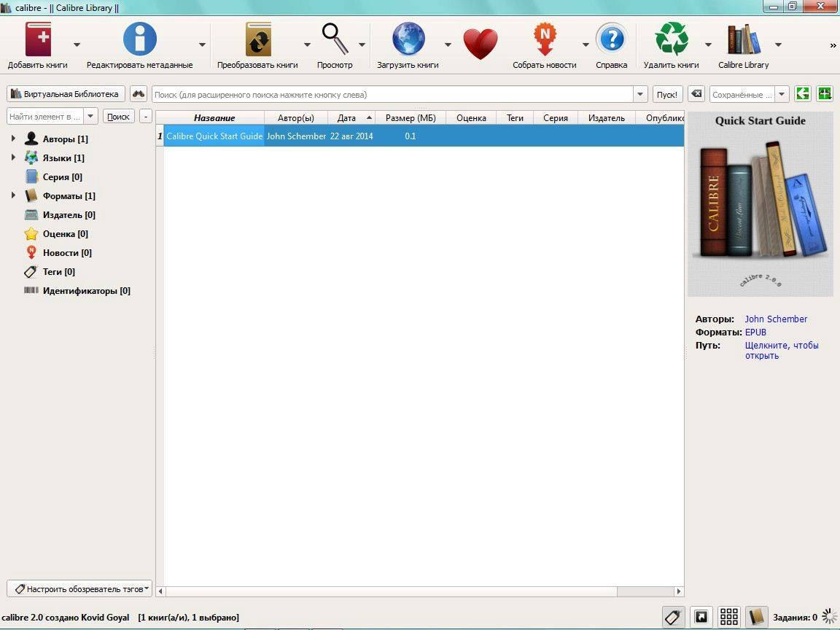Sort by the Автор(ы) column header
Screen dimensions: 840x630
[296, 118]
